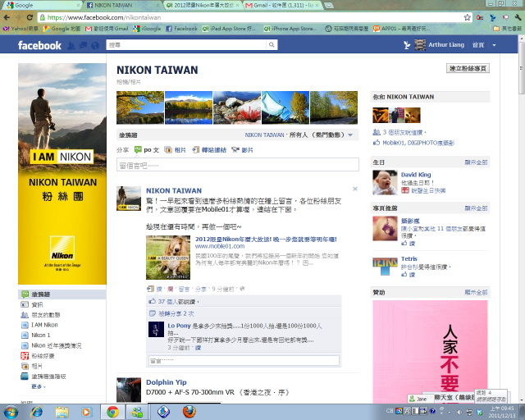Switch to the Gmail browser tab
525x420 pixels.
(283, 5)
